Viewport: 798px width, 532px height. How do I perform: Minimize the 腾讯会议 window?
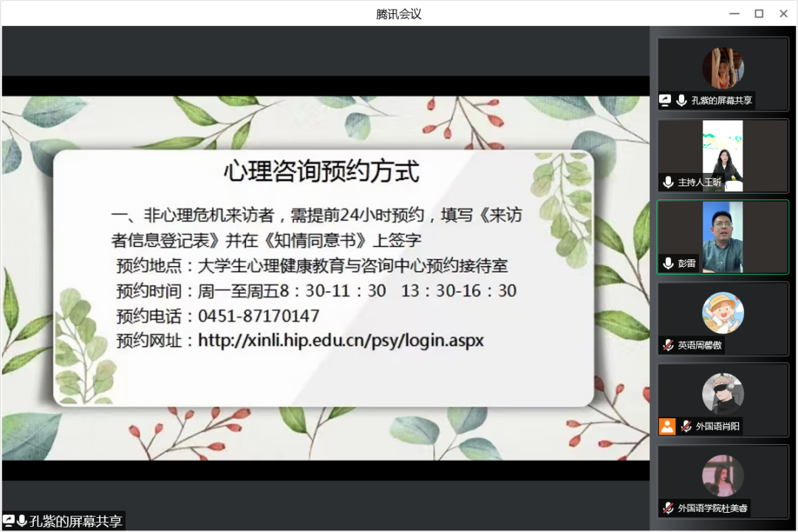[x=734, y=13]
